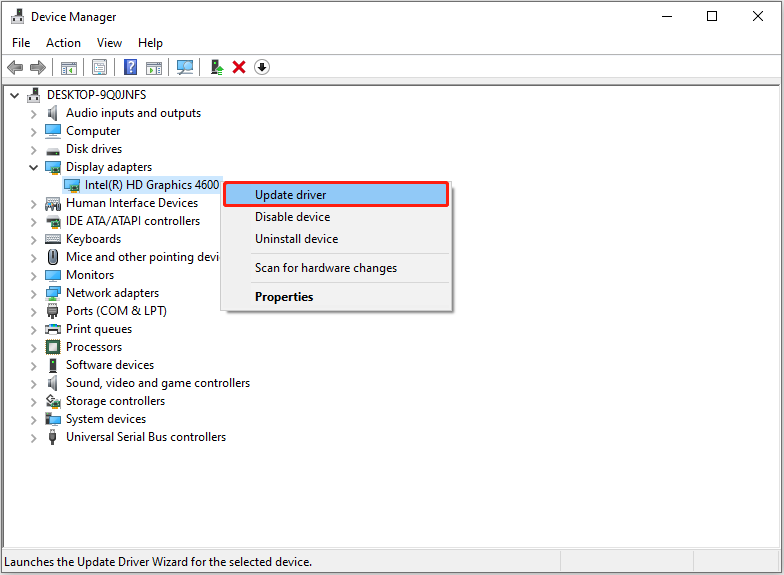784x575 pixels.
Task: Click the Human Interface Devices icon
Action: coord(52,204)
